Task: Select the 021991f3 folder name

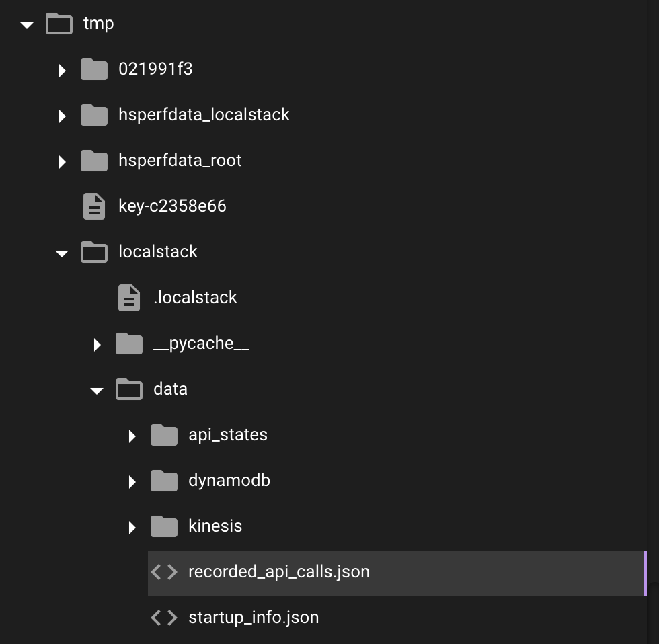Action: pos(155,69)
